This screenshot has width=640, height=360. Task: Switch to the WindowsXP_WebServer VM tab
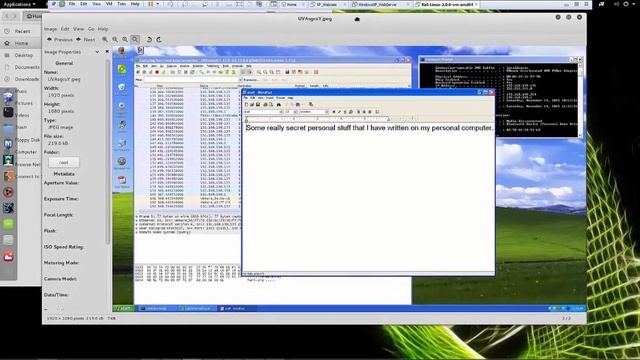point(380,4)
